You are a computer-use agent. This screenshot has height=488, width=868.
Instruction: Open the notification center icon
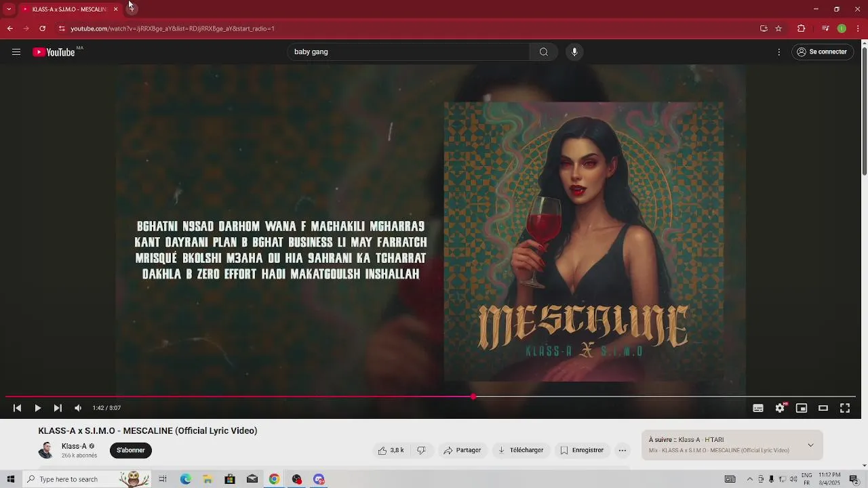[854, 479]
